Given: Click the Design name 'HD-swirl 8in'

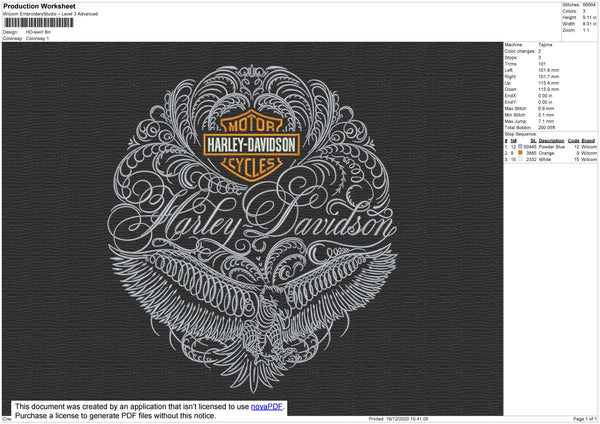Looking at the screenshot, I should (x=38, y=32).
